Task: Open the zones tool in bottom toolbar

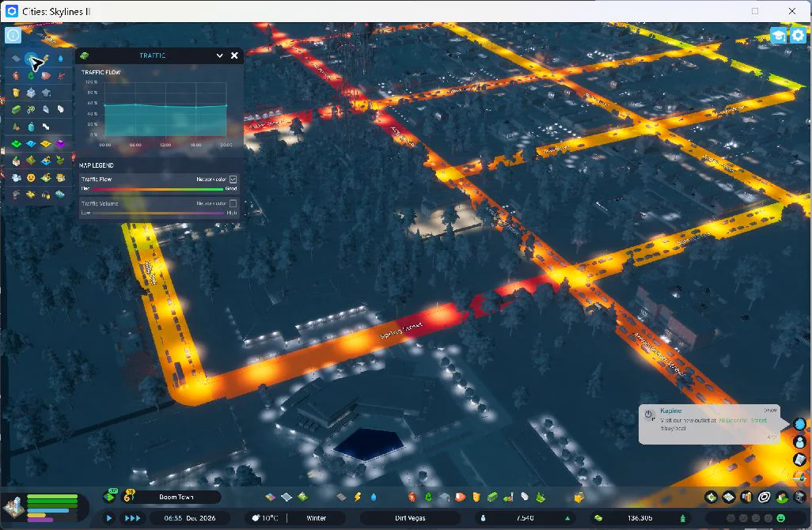Action: pyautogui.click(x=271, y=497)
